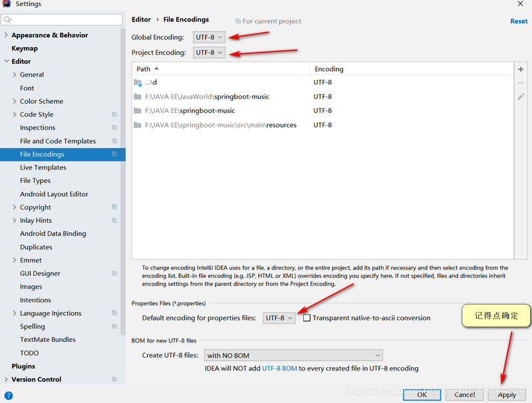
Task: Click project-level icon beside Copyright
Action: tap(114, 207)
